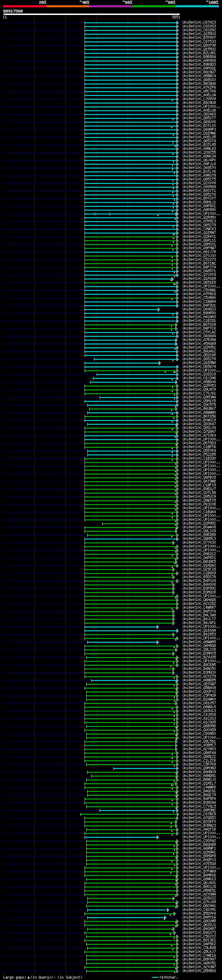Click the UniRef100_O65674 label

click(199, 366)
